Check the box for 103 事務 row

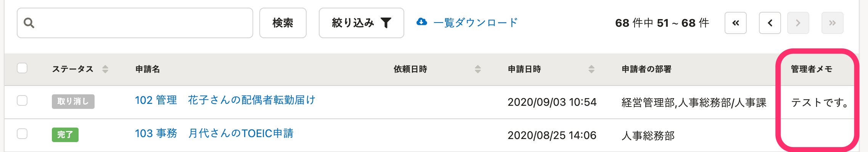[x=22, y=134]
